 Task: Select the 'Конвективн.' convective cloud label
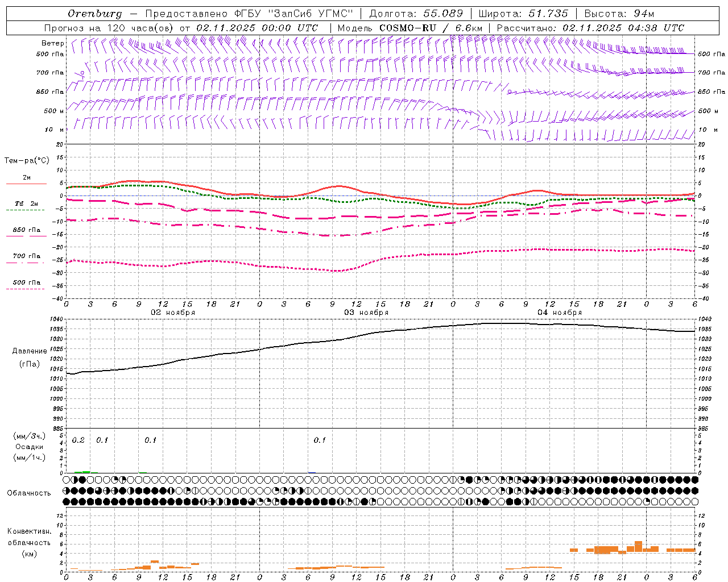29,531
